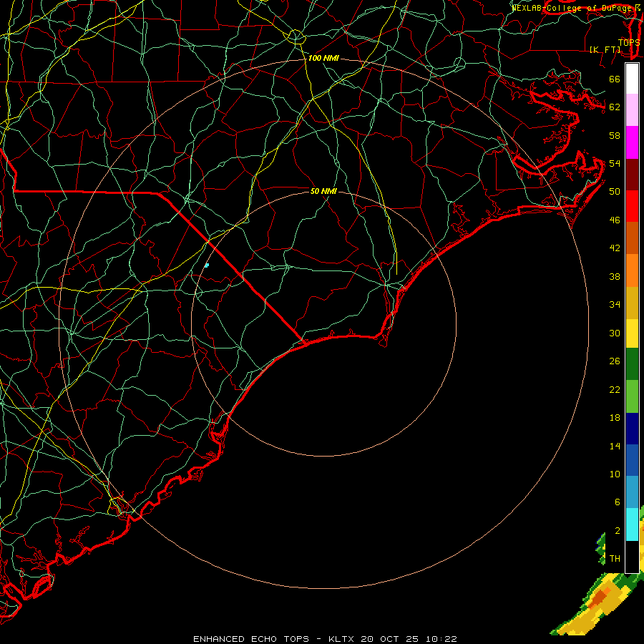Click the light orange legend swatch
The width and height of the screenshot is (644, 644).
632,270
